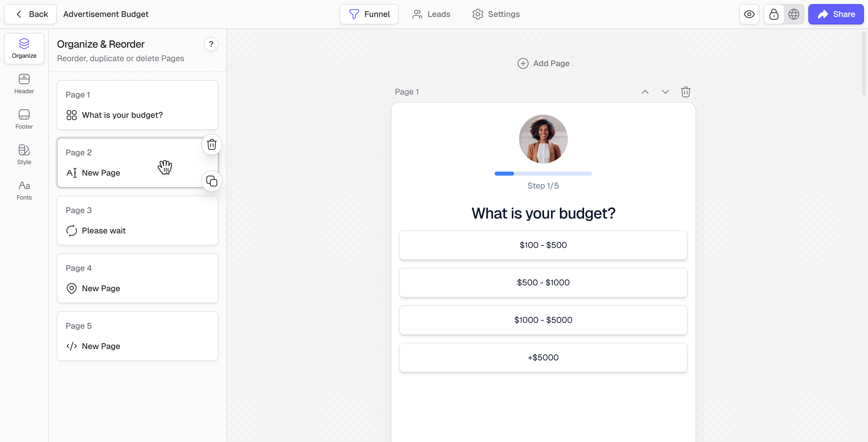Image resolution: width=868 pixels, height=442 pixels.
Task: Open the Header settings panel
Action: (24, 84)
